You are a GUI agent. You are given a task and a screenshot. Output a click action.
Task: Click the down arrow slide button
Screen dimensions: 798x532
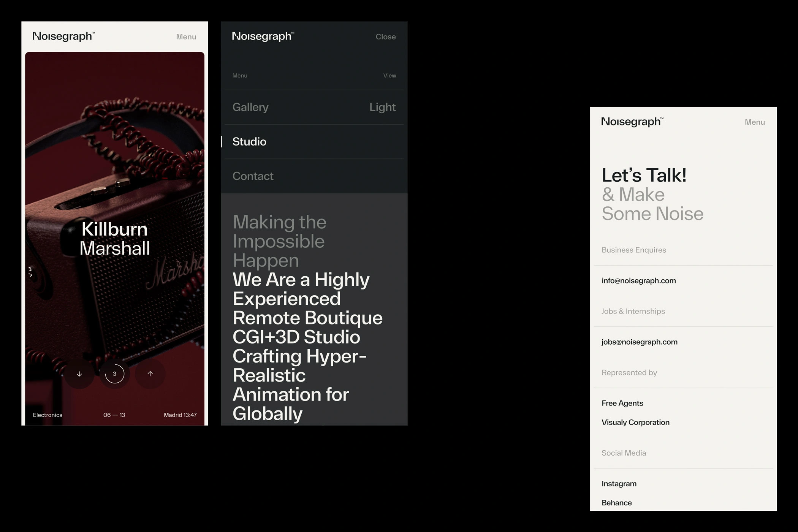79,374
